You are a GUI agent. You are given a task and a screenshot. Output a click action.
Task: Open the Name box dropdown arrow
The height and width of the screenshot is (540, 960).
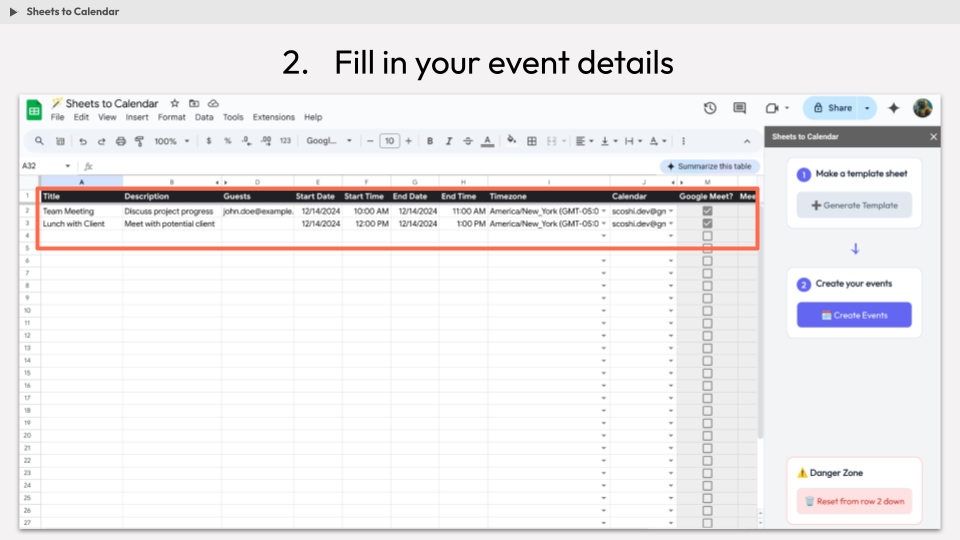tap(67, 166)
